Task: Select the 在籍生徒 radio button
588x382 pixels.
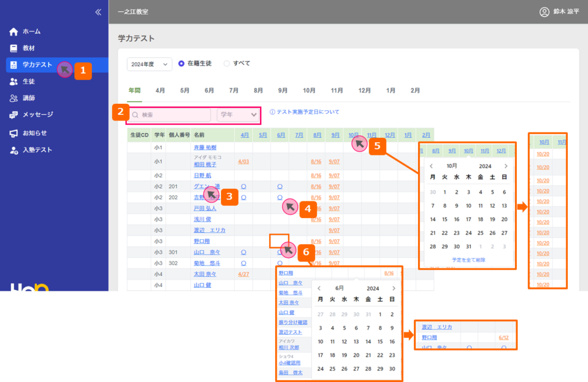Action: (x=181, y=64)
